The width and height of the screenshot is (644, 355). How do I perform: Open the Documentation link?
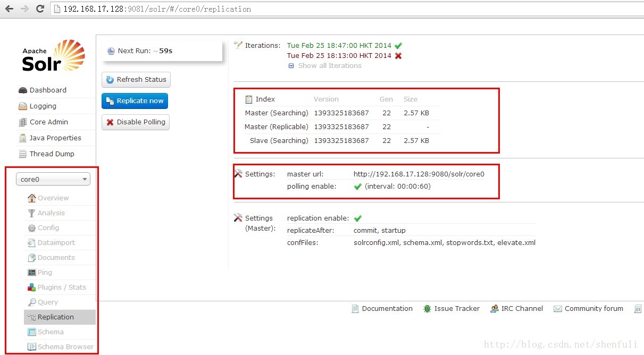[x=387, y=309]
